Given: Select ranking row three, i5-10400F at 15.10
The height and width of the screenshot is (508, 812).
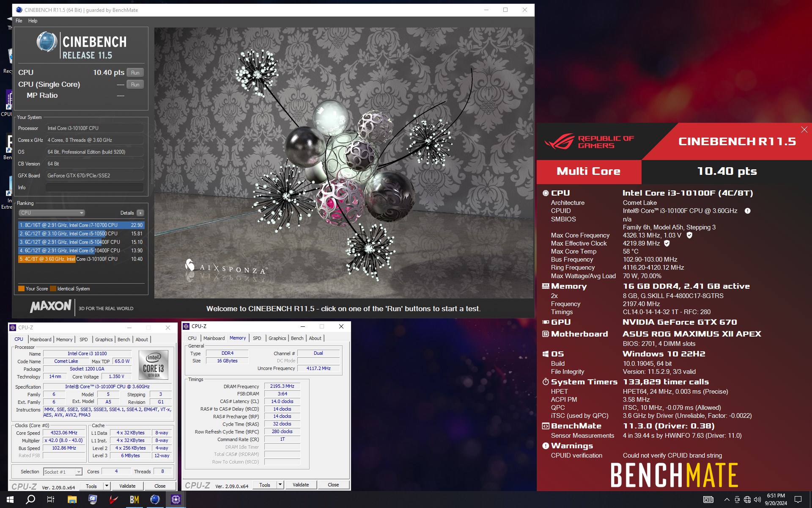Looking at the screenshot, I should click(81, 242).
